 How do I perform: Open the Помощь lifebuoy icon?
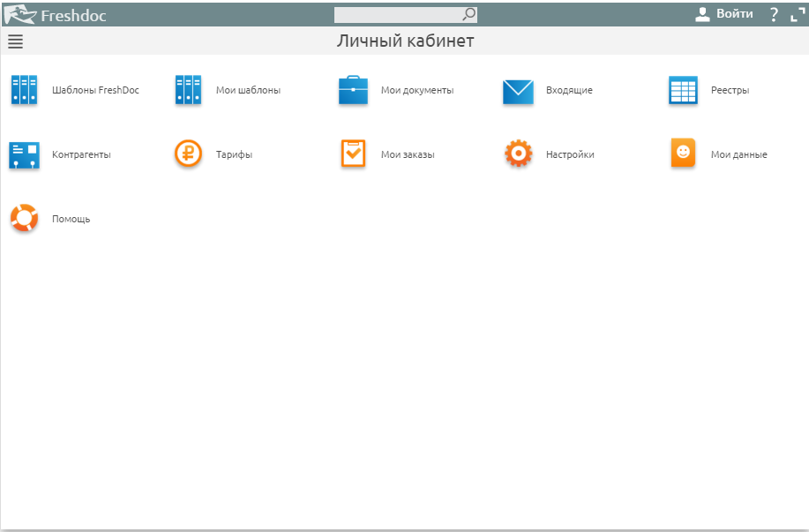[x=24, y=218]
